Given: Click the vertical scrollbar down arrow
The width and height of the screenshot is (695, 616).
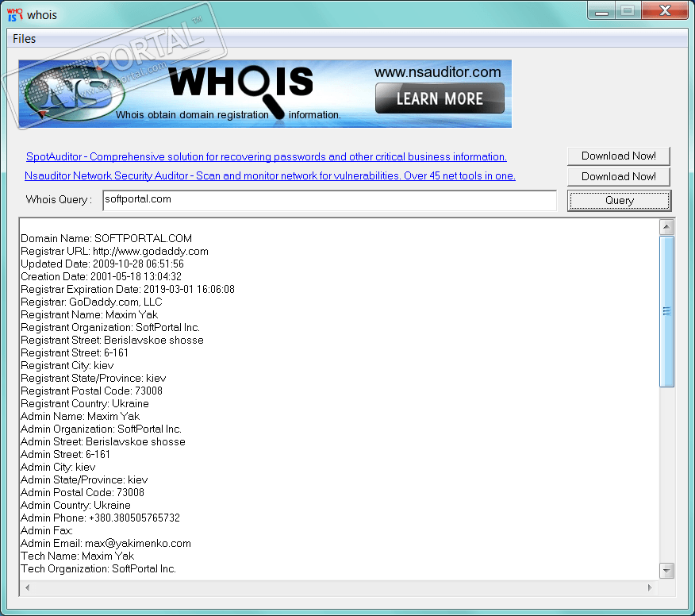Looking at the screenshot, I should pos(666,570).
